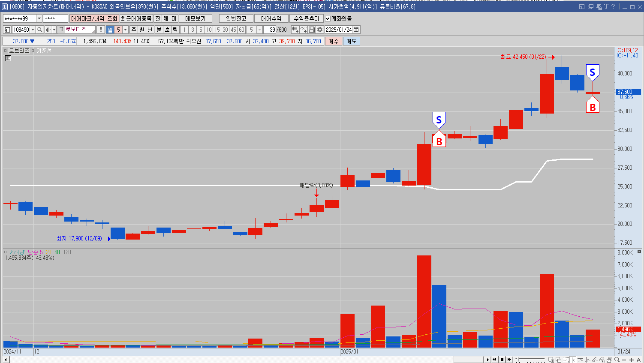Select the 년 yearly period toggle
This screenshot has width=644, height=363.
click(x=150, y=30)
